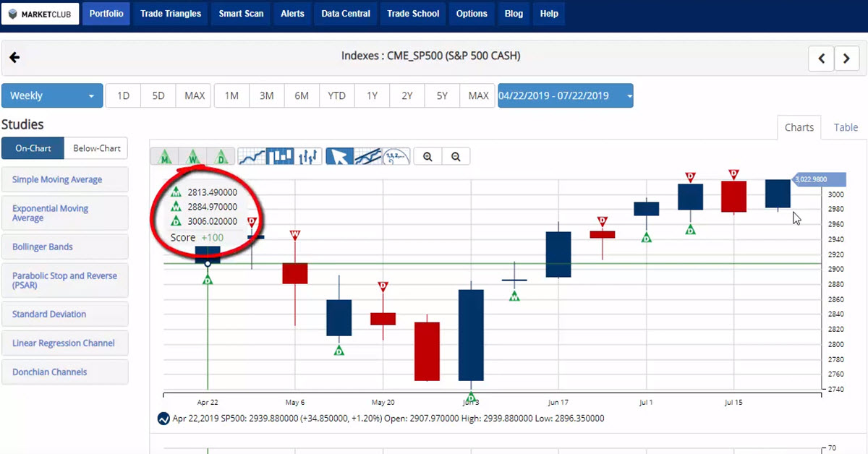
Task: Open the Trade Triangles menu
Action: [170, 13]
